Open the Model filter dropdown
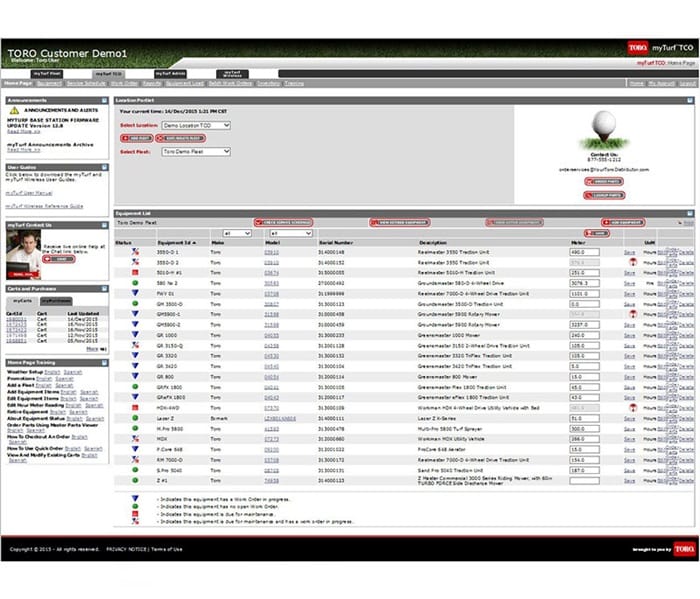Viewport: 700px width, 599px height. pos(291,233)
